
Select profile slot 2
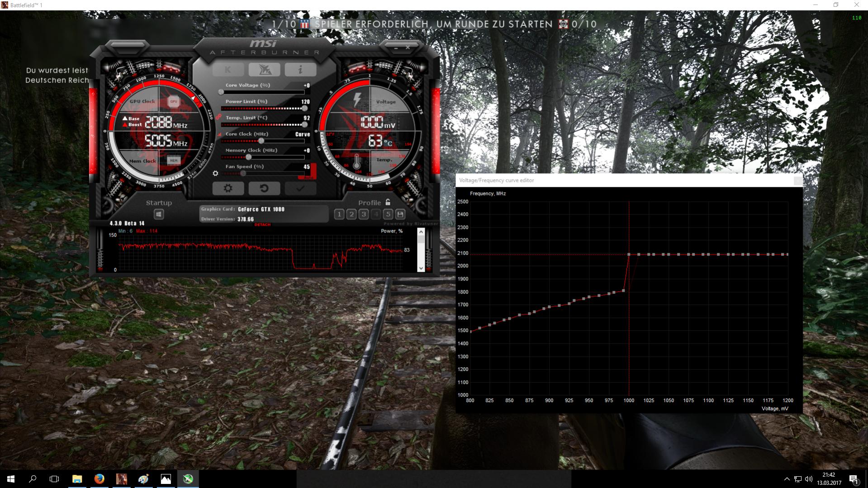coord(351,214)
